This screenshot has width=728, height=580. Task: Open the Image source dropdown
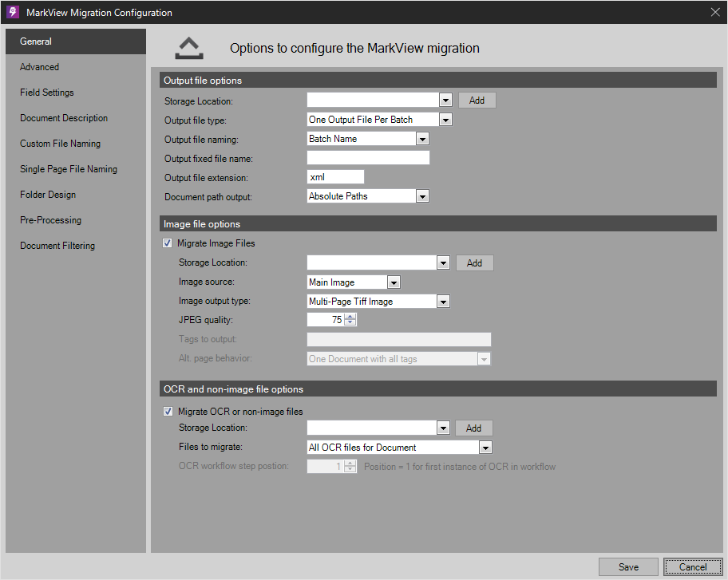pyautogui.click(x=394, y=282)
